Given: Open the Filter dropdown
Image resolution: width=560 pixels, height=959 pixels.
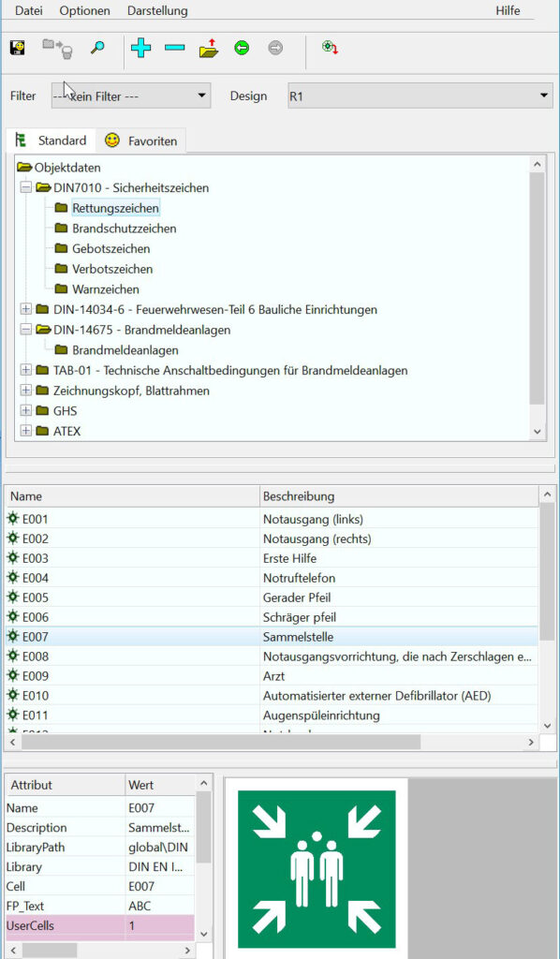Looking at the screenshot, I should pyautogui.click(x=131, y=96).
